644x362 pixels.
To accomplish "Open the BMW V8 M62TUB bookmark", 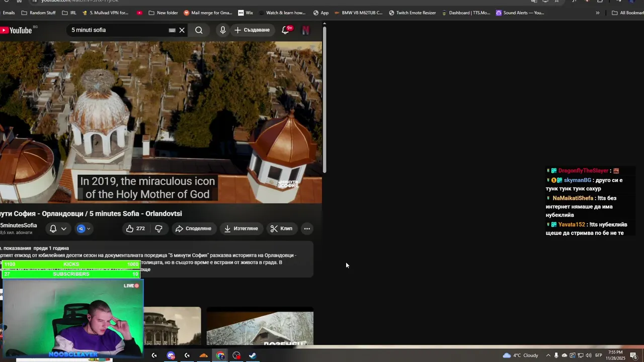I will click(358, 13).
